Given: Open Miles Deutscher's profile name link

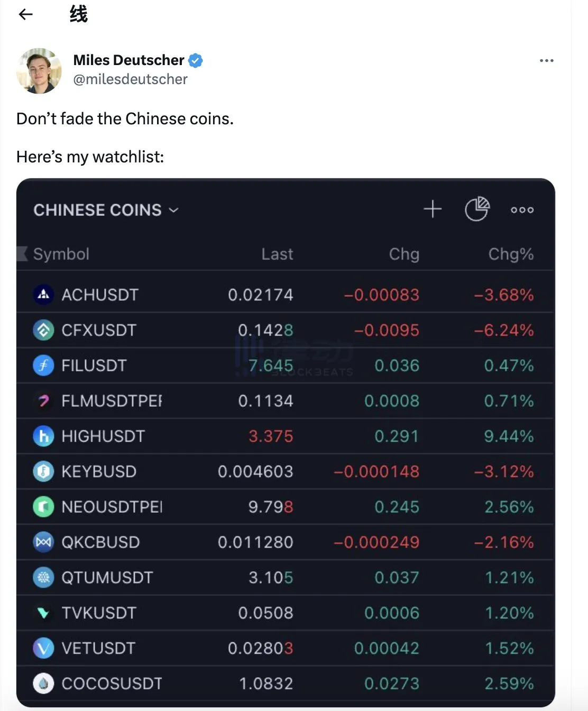Looking at the screenshot, I should 128,60.
